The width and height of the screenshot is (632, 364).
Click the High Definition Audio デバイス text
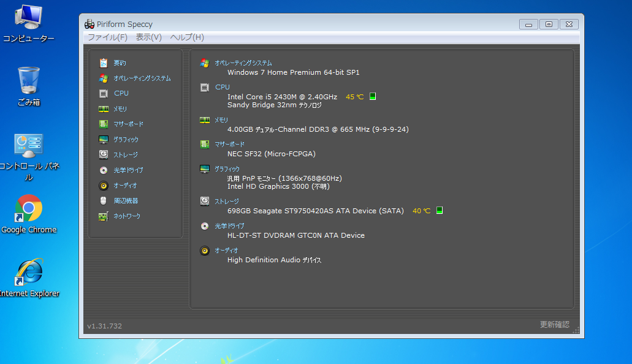tap(274, 260)
